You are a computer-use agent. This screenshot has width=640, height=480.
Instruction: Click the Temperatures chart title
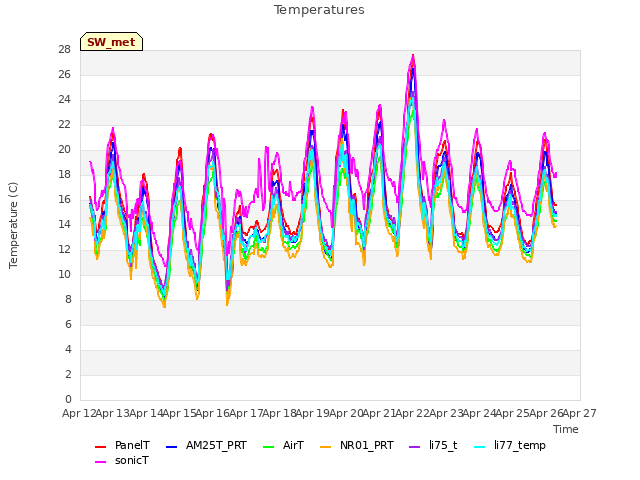pos(319,10)
